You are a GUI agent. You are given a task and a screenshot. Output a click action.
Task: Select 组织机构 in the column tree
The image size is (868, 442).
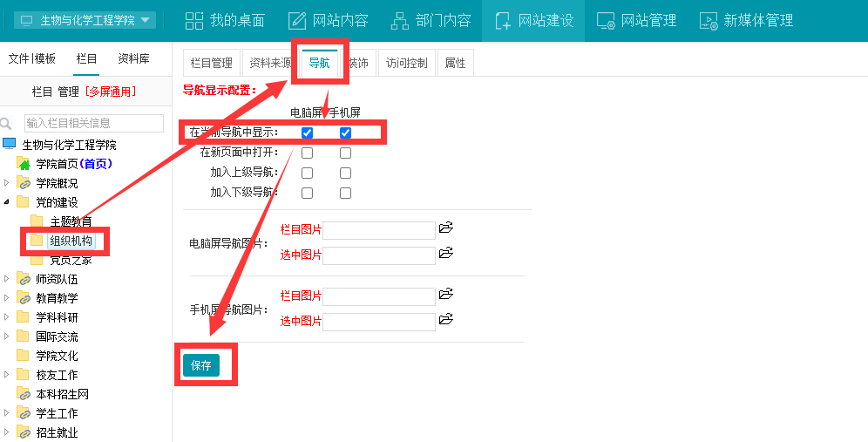click(x=71, y=241)
